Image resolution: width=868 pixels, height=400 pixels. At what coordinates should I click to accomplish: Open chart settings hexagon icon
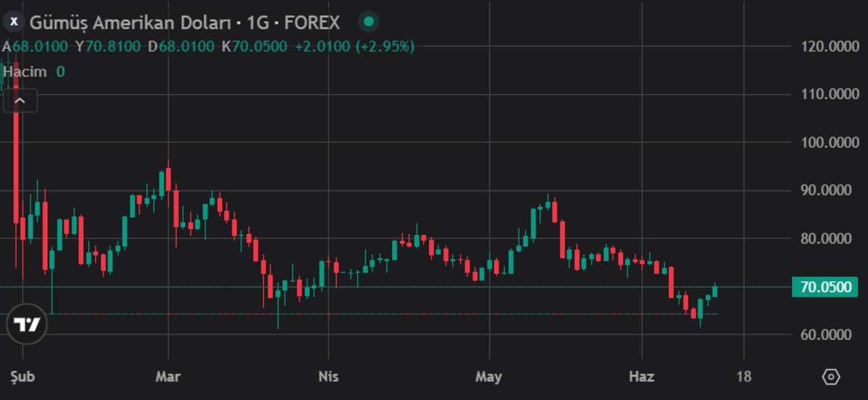pos(831,377)
